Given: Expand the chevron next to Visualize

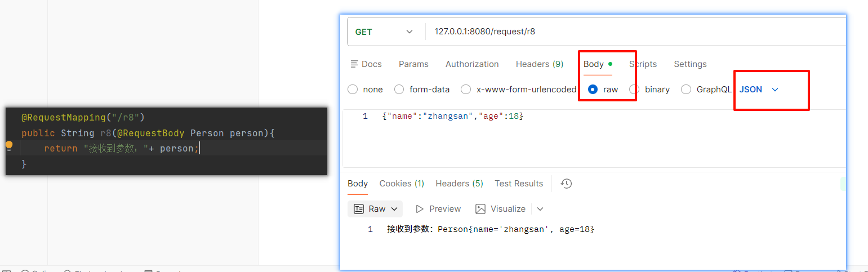Looking at the screenshot, I should point(540,209).
